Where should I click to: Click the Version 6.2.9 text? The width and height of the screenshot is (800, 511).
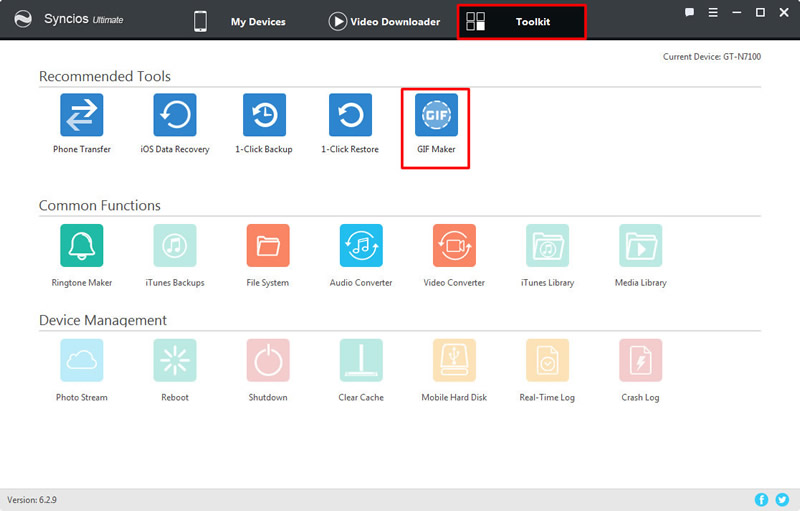click(32, 500)
